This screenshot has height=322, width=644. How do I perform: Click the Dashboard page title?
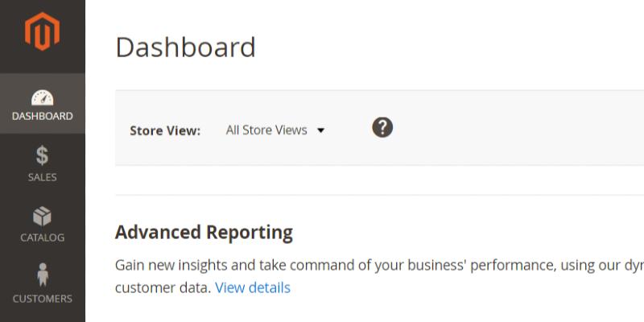coord(185,47)
